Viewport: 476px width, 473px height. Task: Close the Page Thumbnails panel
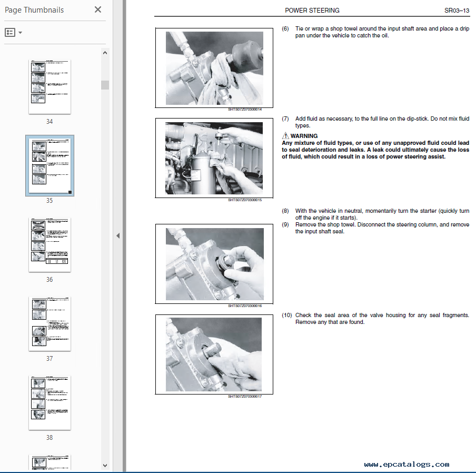[x=98, y=9]
